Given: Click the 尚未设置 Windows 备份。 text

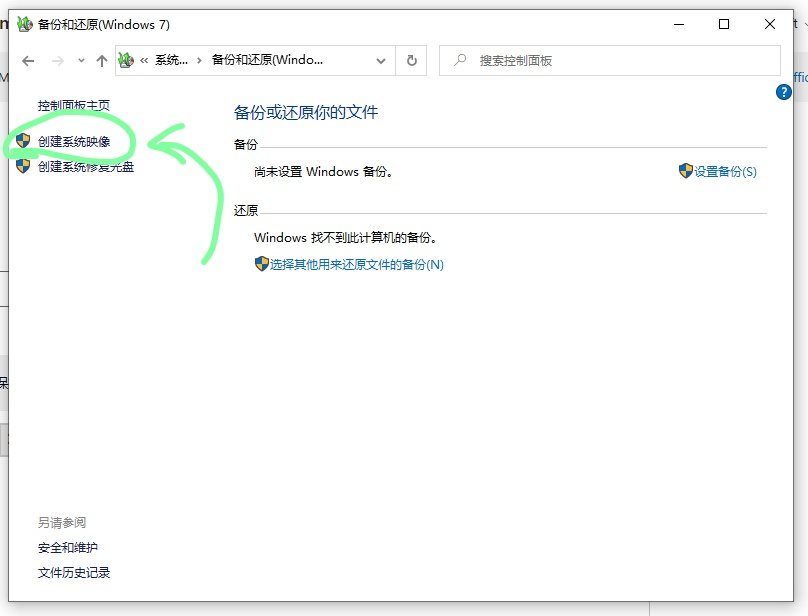Looking at the screenshot, I should click(324, 172).
